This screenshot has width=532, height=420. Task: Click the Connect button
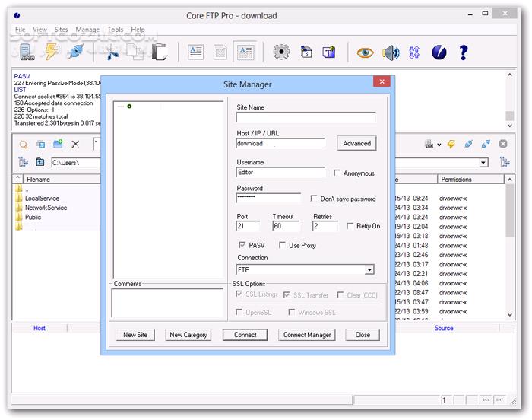[245, 335]
